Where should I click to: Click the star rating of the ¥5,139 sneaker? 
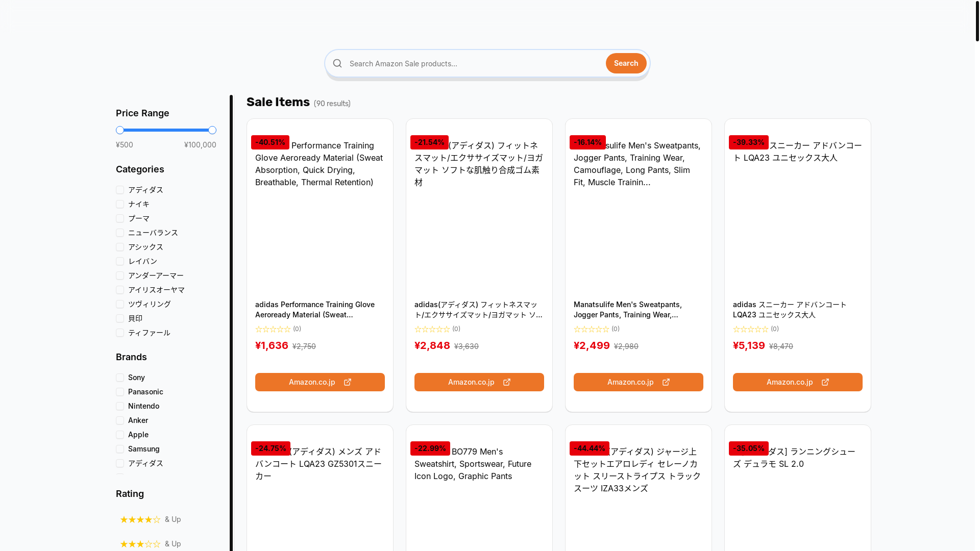pyautogui.click(x=751, y=329)
